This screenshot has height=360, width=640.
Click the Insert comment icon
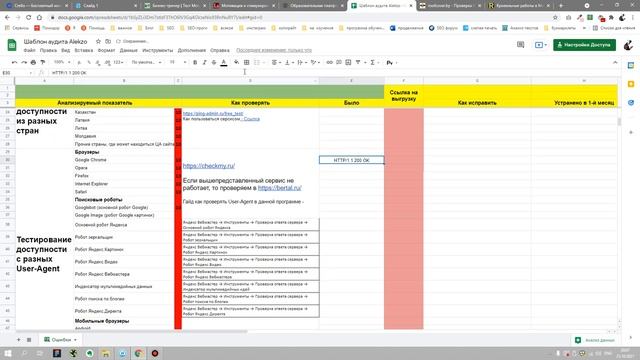[x=338, y=62]
